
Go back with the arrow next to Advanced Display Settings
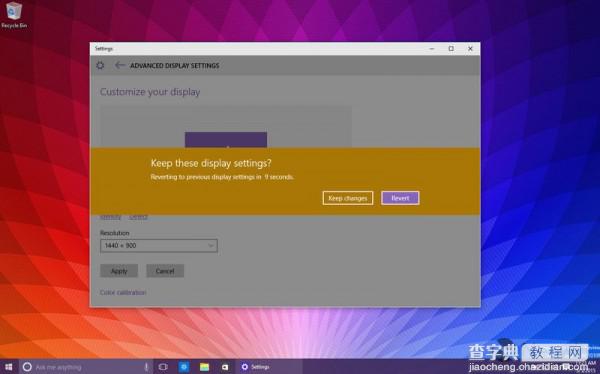[x=120, y=65]
